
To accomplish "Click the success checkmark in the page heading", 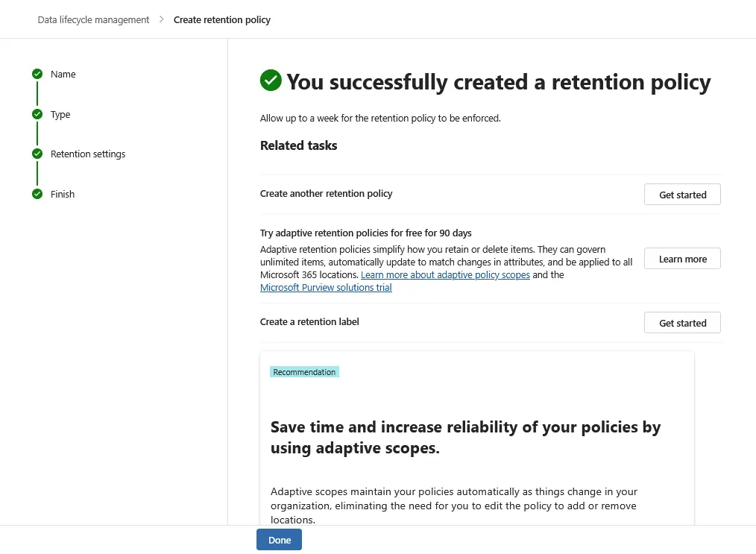I will pyautogui.click(x=270, y=80).
